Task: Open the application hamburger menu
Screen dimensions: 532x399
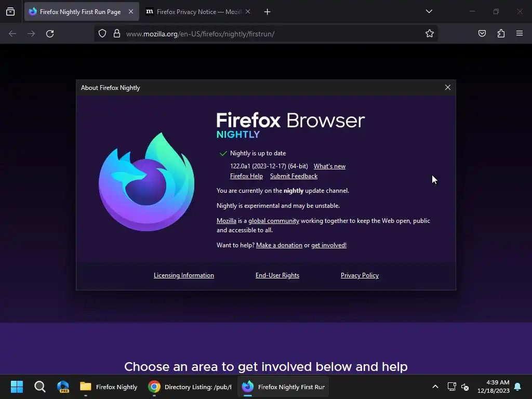Action: pos(520,33)
